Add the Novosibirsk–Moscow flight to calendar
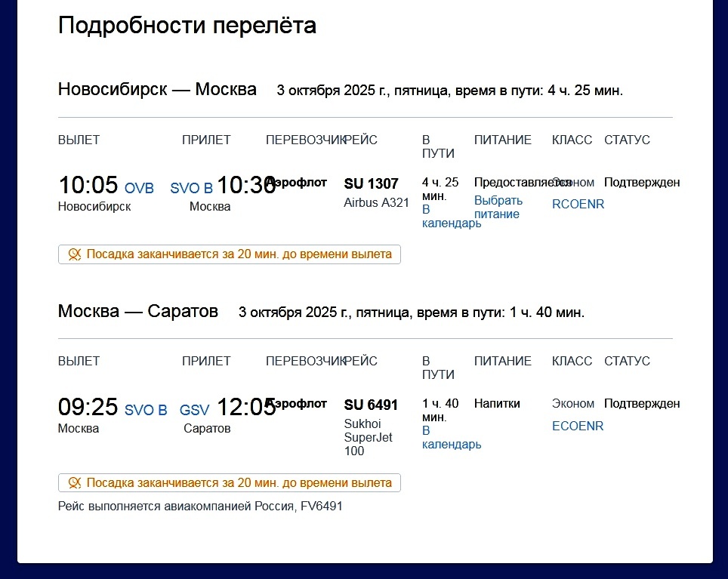The image size is (728, 579). pos(452,216)
